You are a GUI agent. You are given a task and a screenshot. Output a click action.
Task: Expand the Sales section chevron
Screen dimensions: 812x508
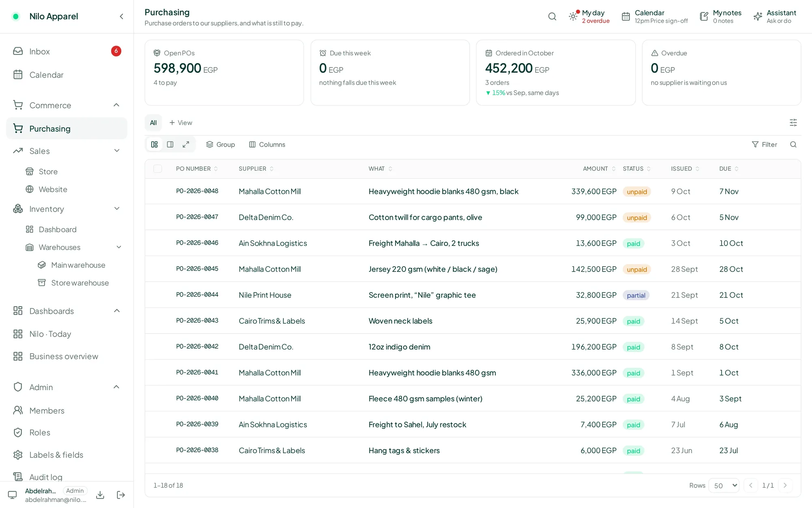click(x=117, y=151)
